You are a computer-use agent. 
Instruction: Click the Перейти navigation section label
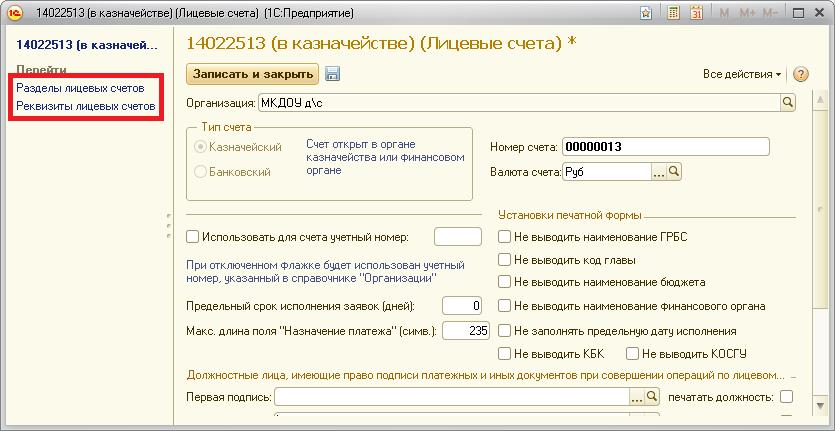[42, 70]
